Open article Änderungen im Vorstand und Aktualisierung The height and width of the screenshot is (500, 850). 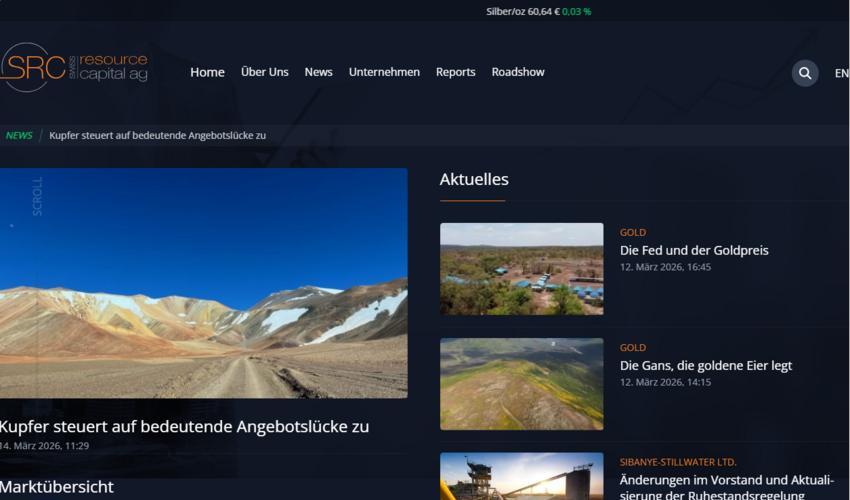pyautogui.click(x=726, y=488)
